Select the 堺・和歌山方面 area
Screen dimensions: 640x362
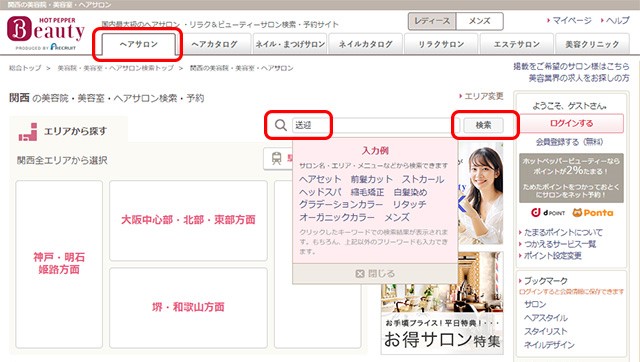pyautogui.click(x=188, y=307)
